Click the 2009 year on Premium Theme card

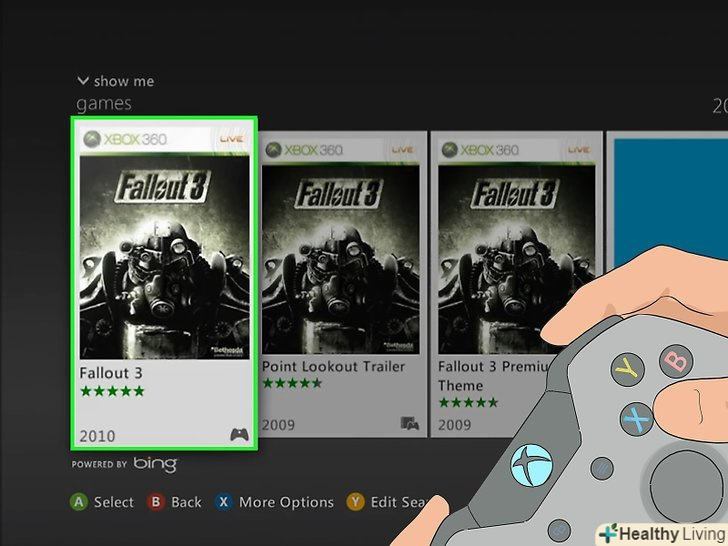454,425
